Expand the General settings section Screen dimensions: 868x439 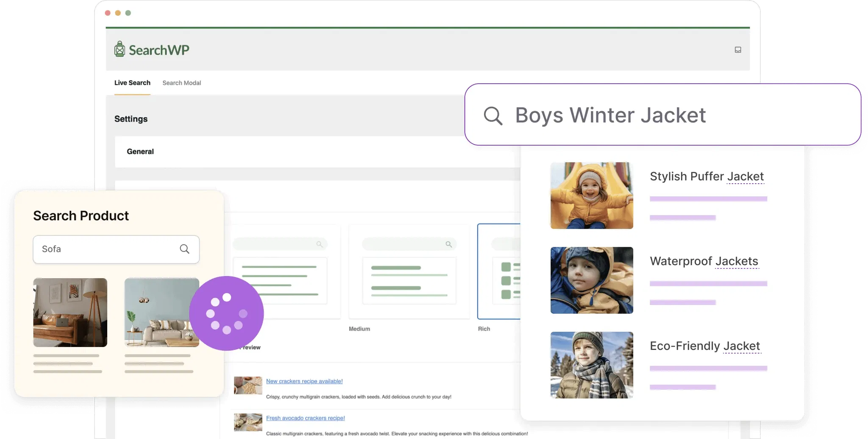point(140,151)
